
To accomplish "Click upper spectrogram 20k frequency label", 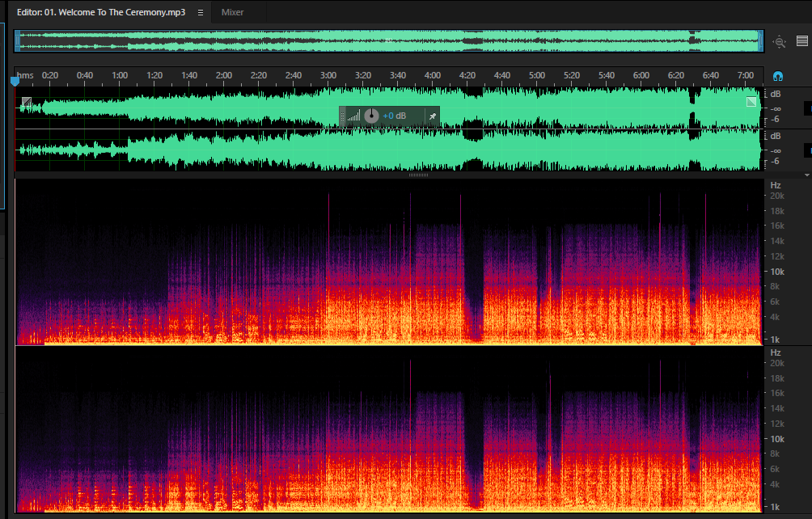I will (777, 196).
